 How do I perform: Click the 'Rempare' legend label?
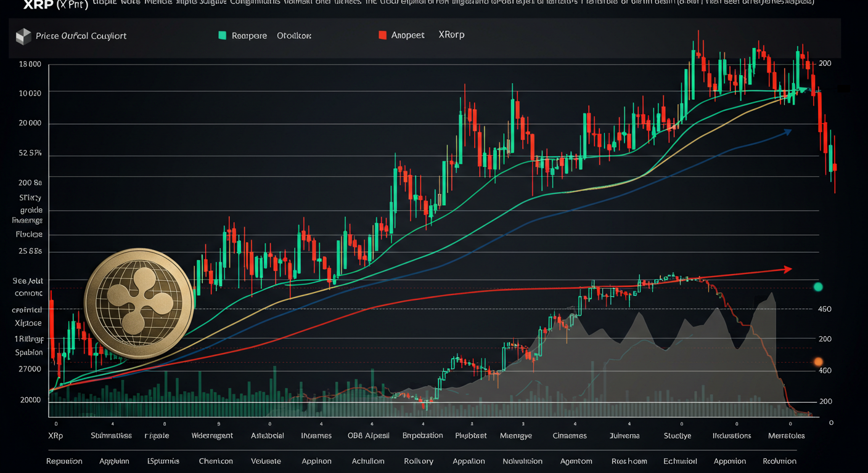tap(249, 36)
